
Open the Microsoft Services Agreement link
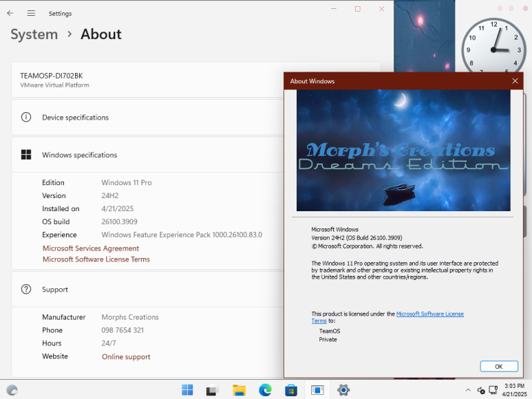[91, 248]
